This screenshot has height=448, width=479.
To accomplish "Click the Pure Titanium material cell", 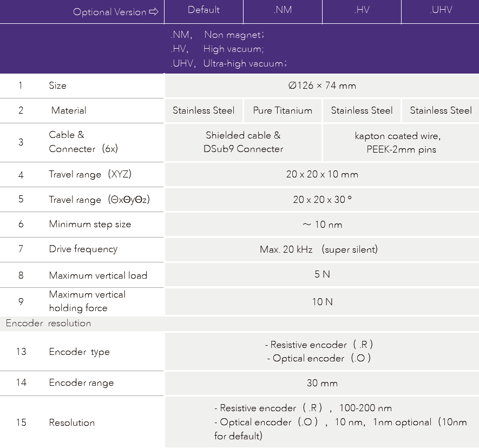I will [283, 110].
